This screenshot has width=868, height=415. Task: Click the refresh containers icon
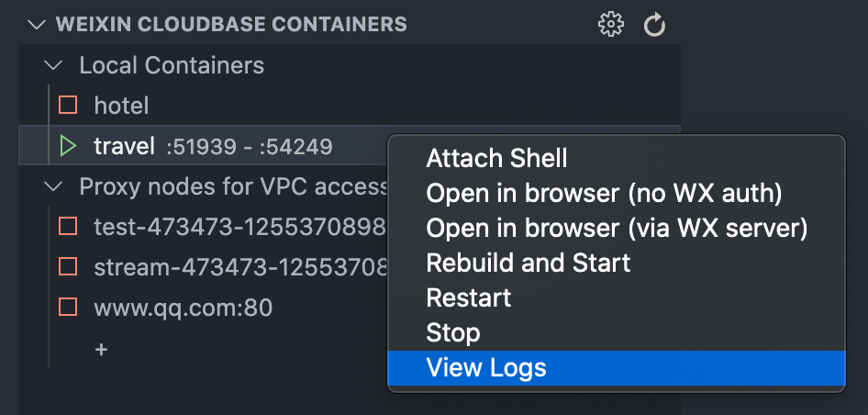(x=654, y=25)
